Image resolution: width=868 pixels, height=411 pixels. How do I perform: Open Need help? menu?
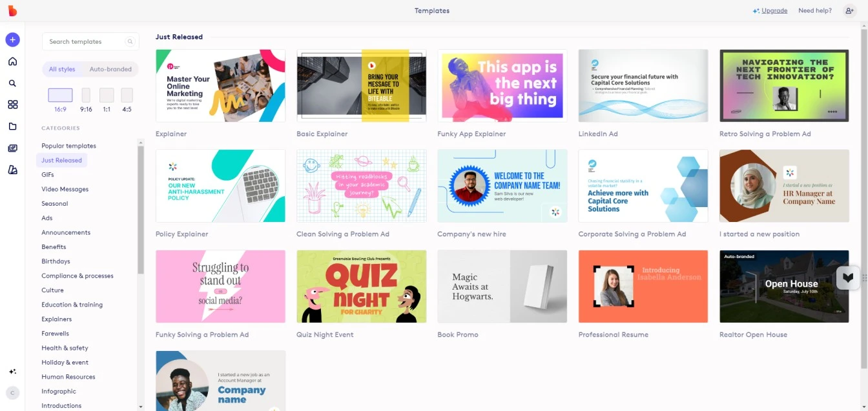[x=815, y=11]
